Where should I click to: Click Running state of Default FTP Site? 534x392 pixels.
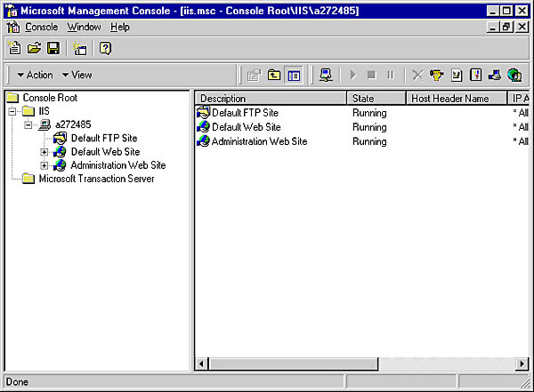tap(369, 113)
